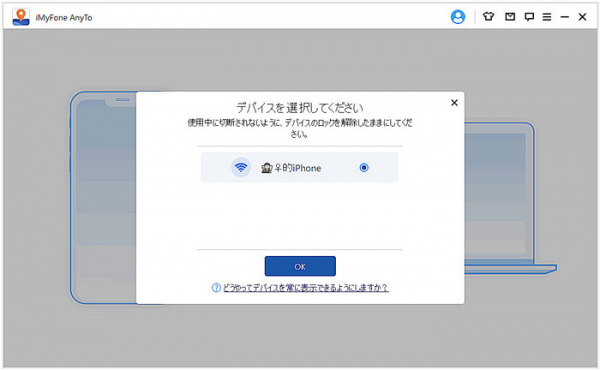
Task: Open the skin theme shirt icon
Action: (x=488, y=16)
